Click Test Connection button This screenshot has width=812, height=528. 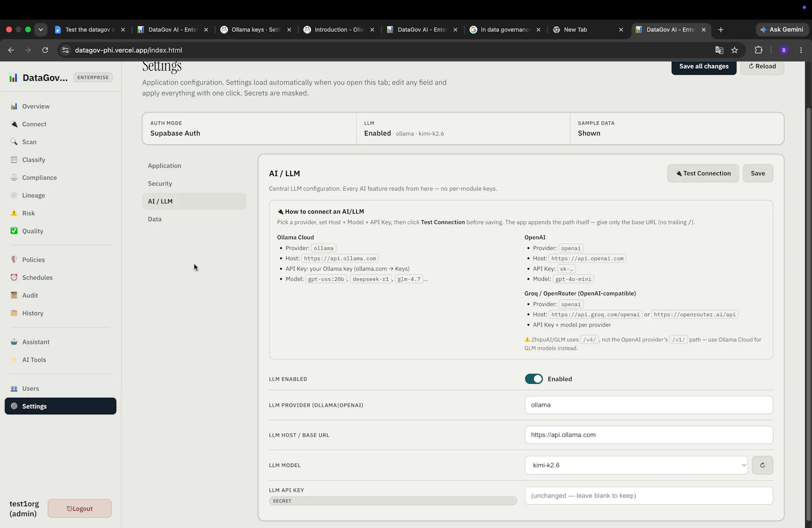703,173
